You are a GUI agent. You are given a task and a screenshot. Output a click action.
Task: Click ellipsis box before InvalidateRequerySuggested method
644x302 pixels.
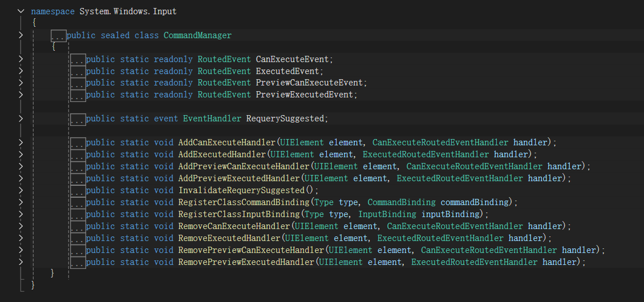(x=78, y=191)
